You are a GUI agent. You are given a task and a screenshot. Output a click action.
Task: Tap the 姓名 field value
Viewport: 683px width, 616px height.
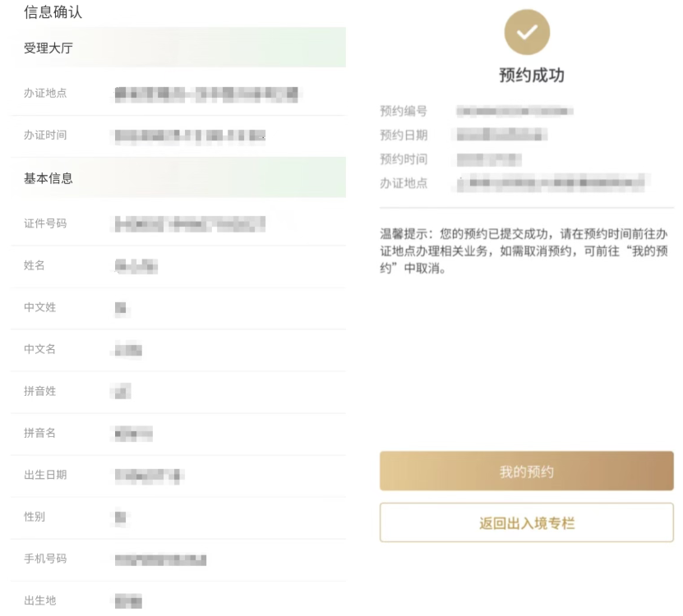(x=136, y=266)
